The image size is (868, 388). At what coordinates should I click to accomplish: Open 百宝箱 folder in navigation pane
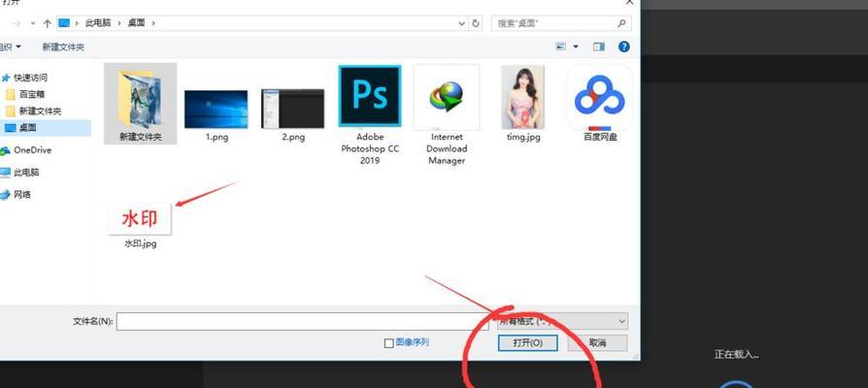31,94
